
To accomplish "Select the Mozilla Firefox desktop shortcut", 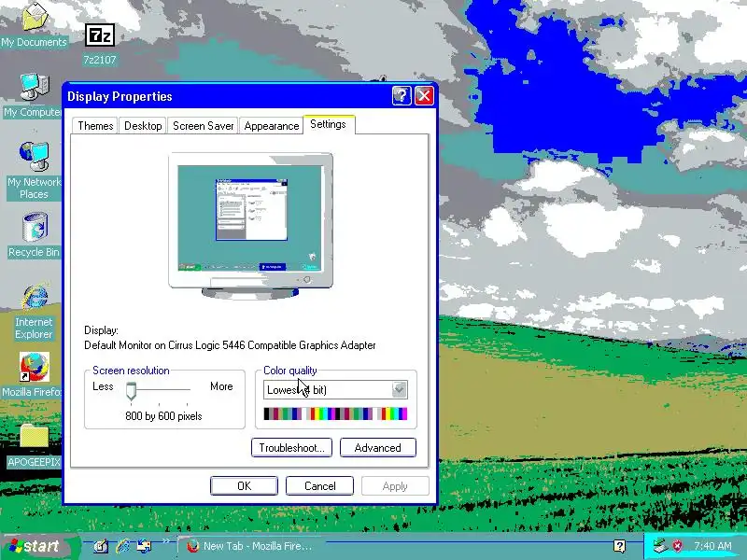I will tap(34, 375).
